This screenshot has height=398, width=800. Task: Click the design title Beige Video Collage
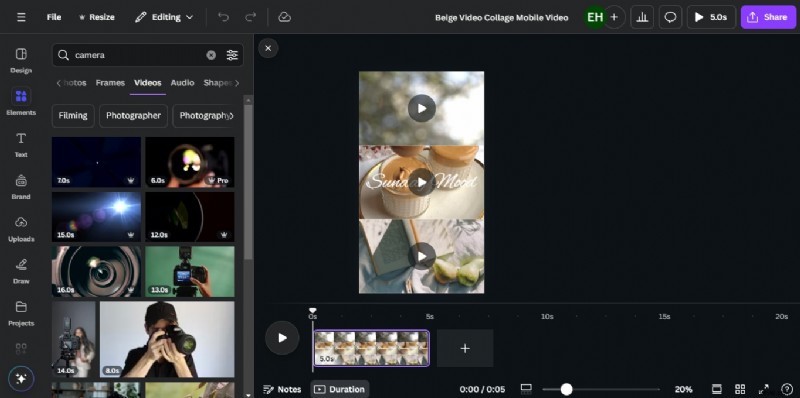[x=502, y=17]
